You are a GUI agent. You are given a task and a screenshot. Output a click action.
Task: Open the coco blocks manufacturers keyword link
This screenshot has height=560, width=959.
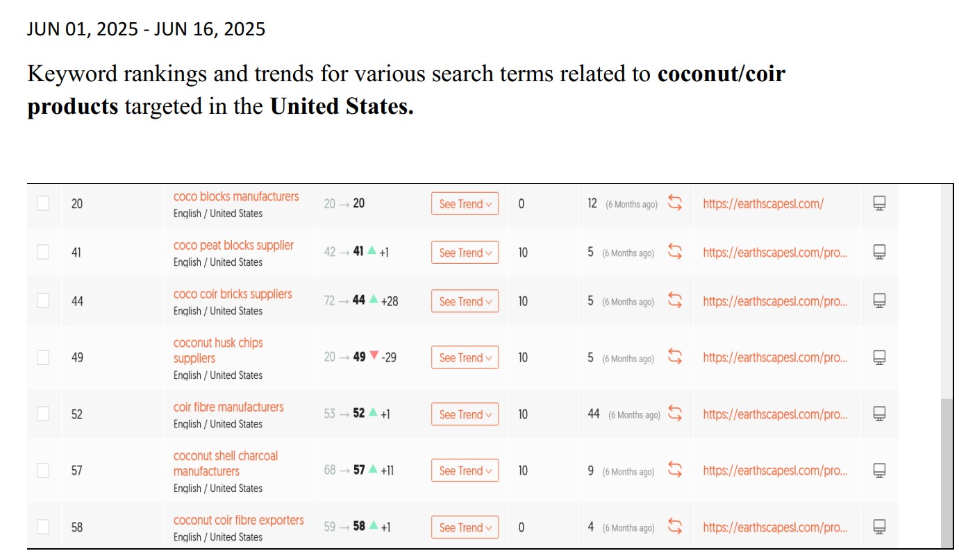[236, 196]
